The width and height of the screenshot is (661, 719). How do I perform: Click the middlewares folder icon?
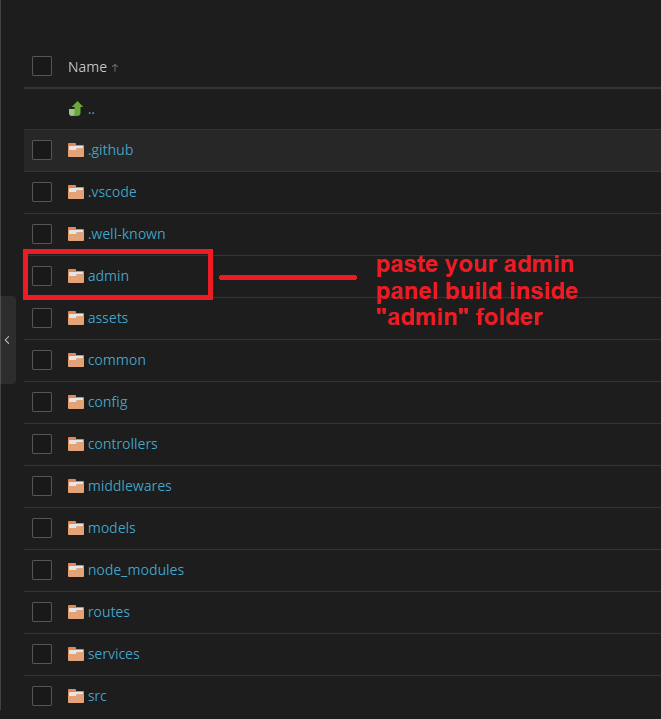click(x=76, y=486)
